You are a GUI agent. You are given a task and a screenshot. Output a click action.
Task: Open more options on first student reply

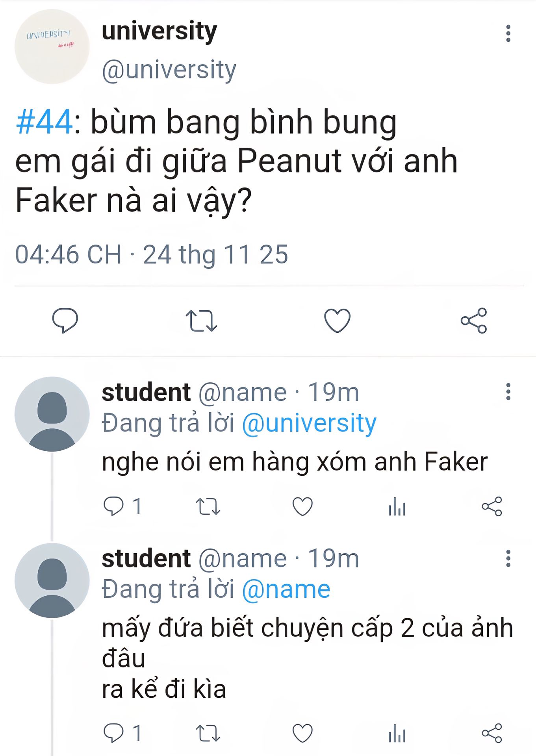click(x=508, y=392)
